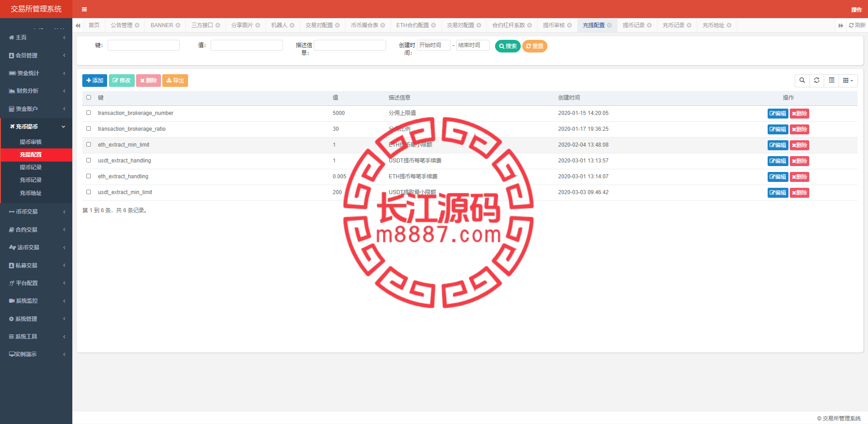Close the 币币撮合表 tab
Screen dimensions: 868x424
tap(382, 25)
